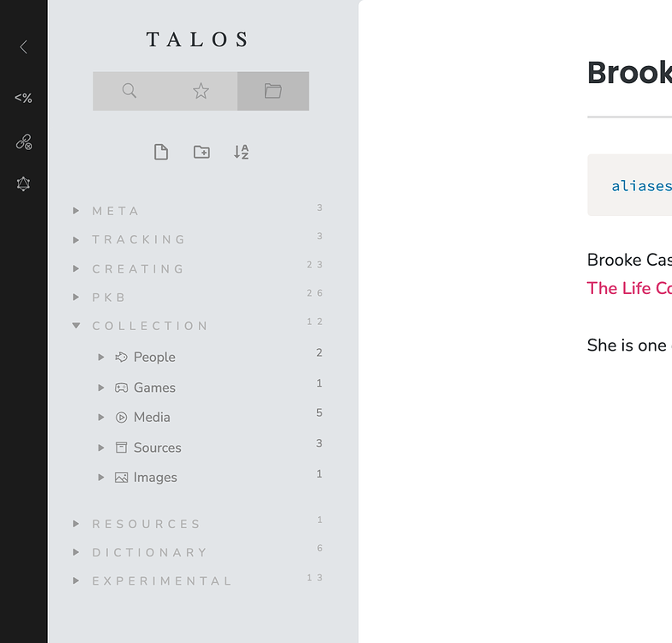Viewport: 672px width, 643px height.
Task: Collapse the sidebar with the left chevron
Action: (x=24, y=46)
